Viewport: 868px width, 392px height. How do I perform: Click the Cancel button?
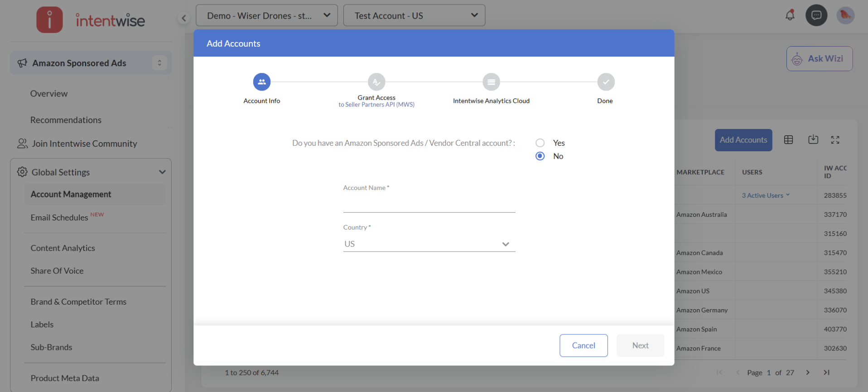tap(583, 345)
